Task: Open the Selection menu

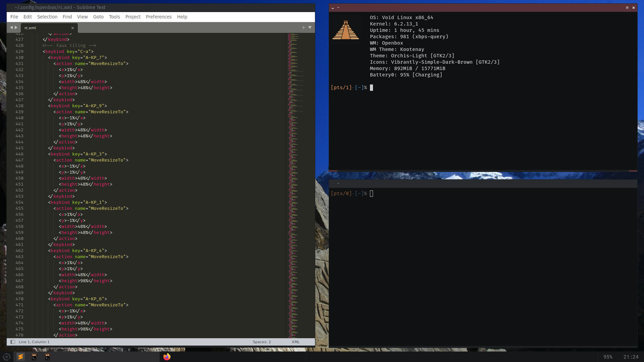Action: (x=47, y=17)
